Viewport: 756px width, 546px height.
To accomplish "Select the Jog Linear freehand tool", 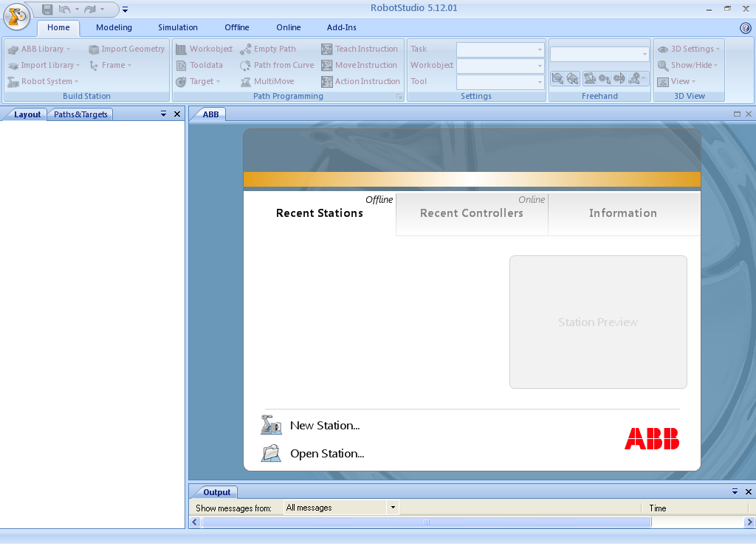I will (x=605, y=78).
